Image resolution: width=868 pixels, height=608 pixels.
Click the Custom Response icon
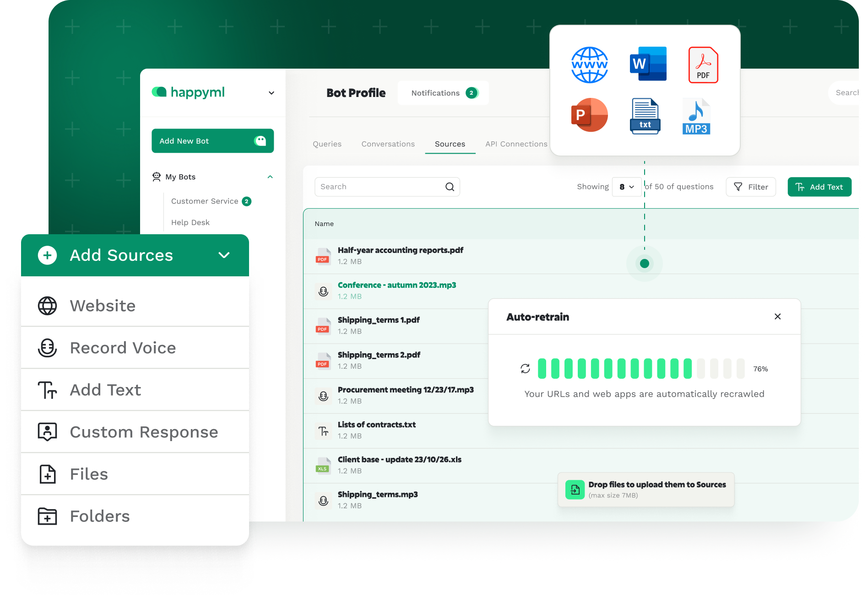[47, 431]
